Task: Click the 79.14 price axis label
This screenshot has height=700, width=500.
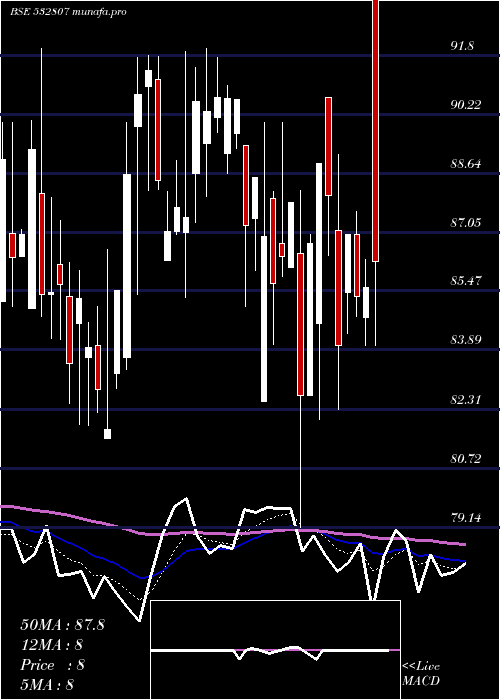Action: [466, 518]
